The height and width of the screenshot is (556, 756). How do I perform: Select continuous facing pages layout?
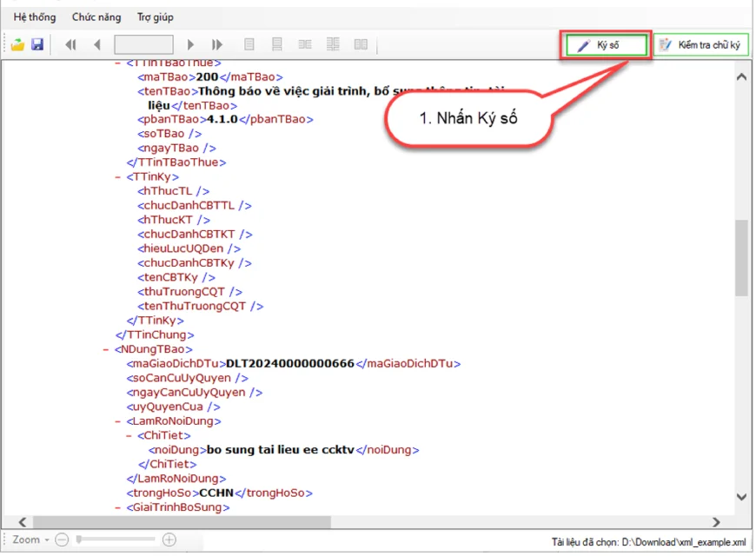pyautogui.click(x=333, y=44)
